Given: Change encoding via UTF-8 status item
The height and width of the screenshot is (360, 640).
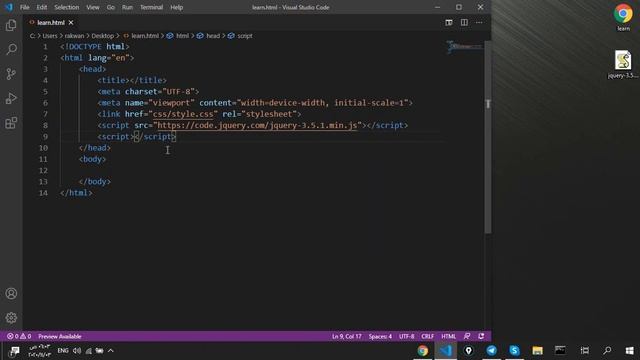Looking at the screenshot, I should tap(407, 336).
